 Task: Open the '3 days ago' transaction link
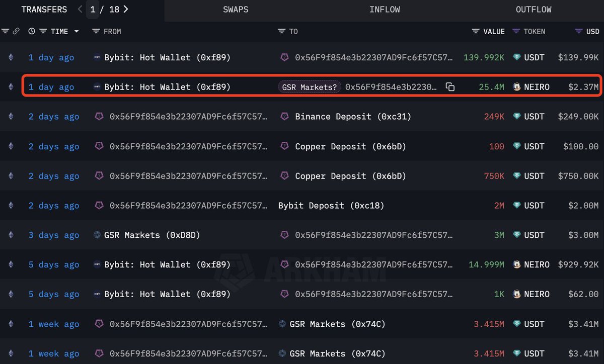click(54, 235)
